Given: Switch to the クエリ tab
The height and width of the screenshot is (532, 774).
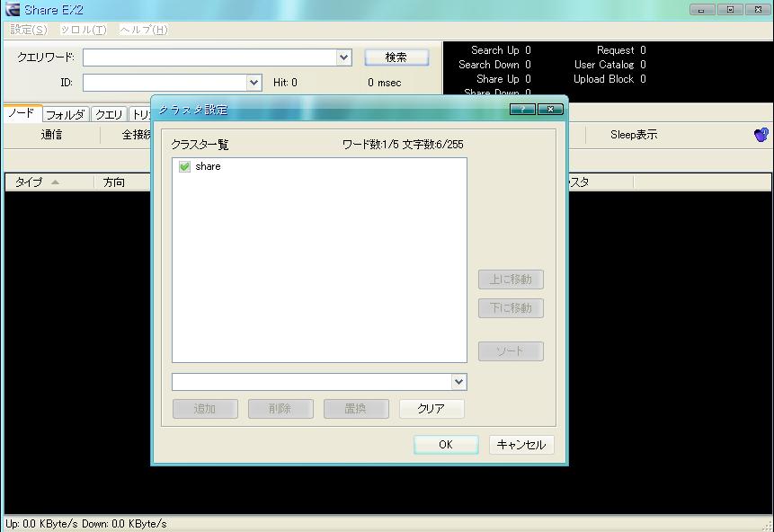Looking at the screenshot, I should pyautogui.click(x=109, y=114).
